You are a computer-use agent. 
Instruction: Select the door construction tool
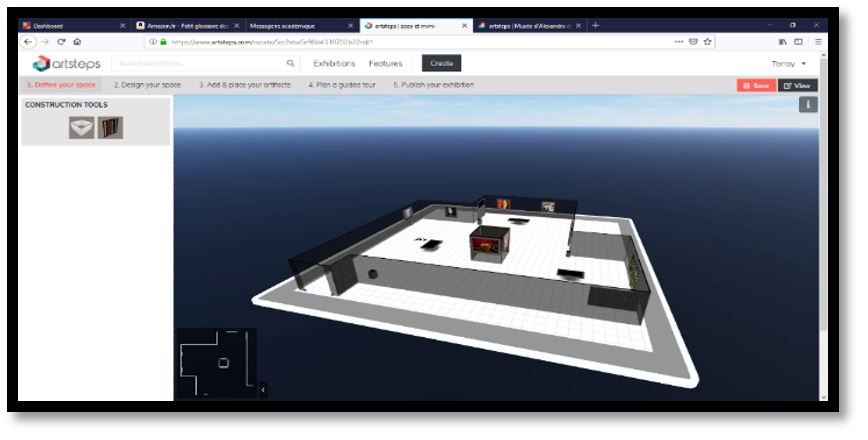pos(110,127)
